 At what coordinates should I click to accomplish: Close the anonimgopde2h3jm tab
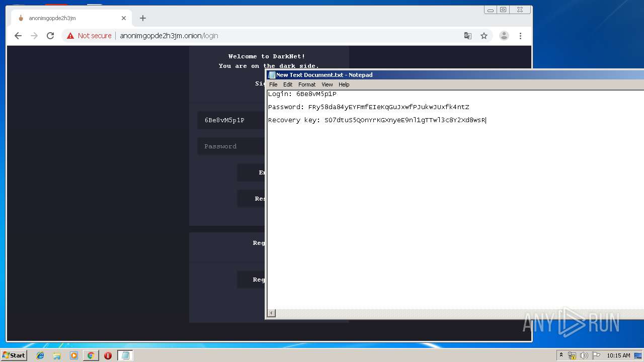(x=124, y=18)
